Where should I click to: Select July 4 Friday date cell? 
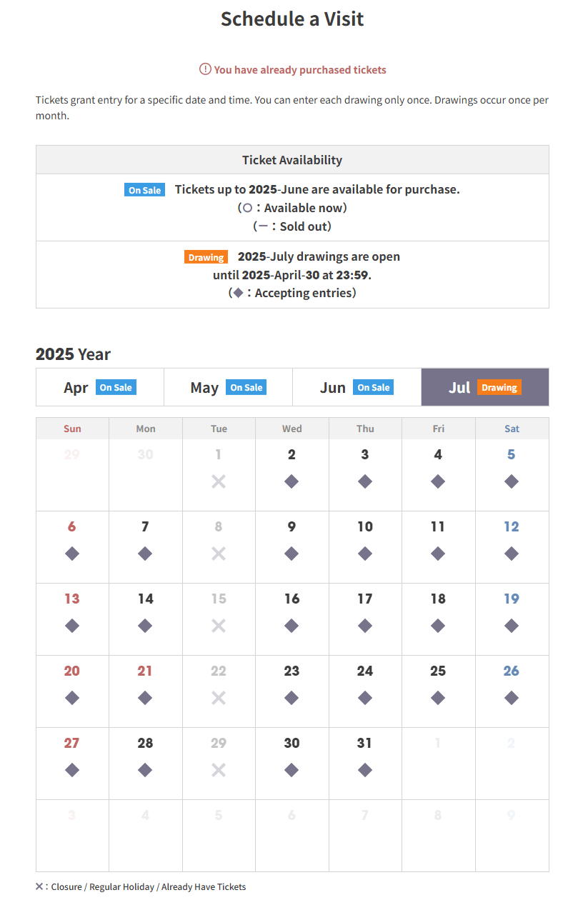(x=438, y=475)
